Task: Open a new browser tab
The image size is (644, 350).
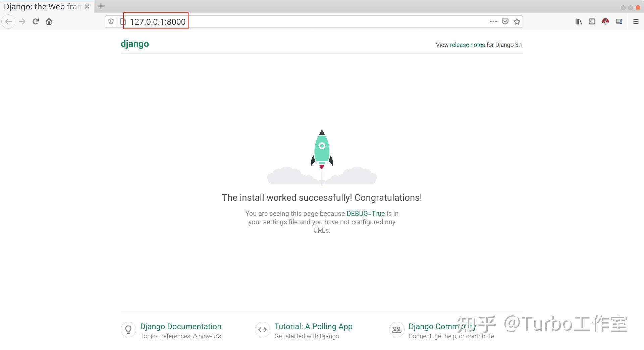Action: pyautogui.click(x=101, y=6)
